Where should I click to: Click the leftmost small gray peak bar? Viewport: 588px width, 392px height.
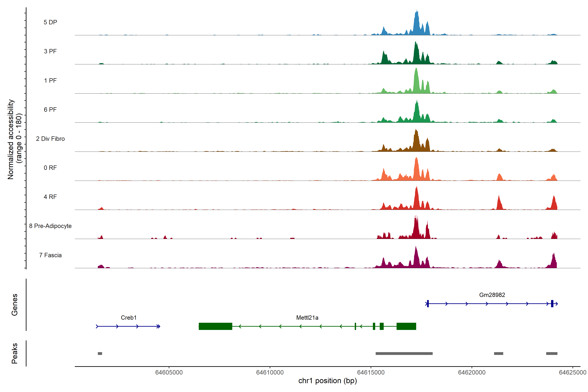pyautogui.click(x=100, y=353)
